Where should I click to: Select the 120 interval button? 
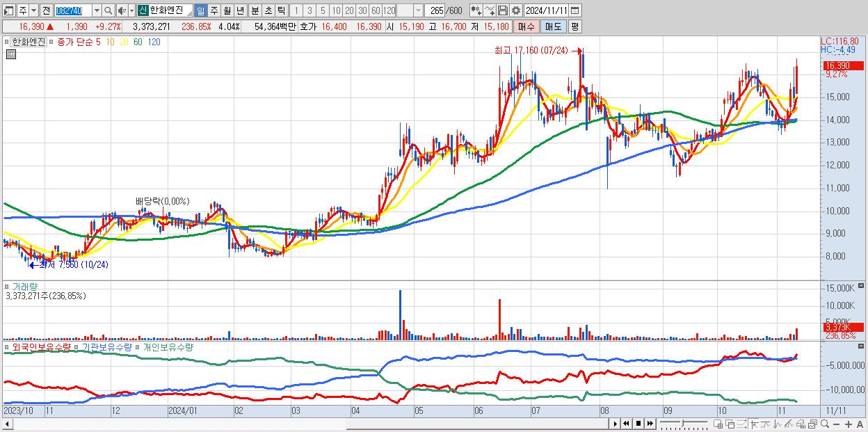pyautogui.click(x=389, y=10)
